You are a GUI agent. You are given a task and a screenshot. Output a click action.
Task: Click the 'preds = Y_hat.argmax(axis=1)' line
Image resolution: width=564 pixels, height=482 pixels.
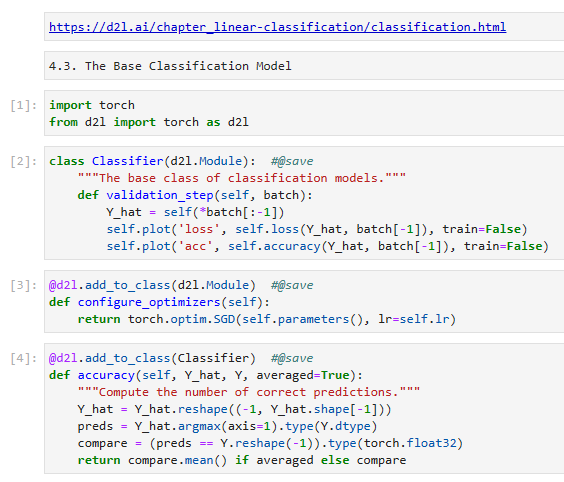(x=227, y=426)
